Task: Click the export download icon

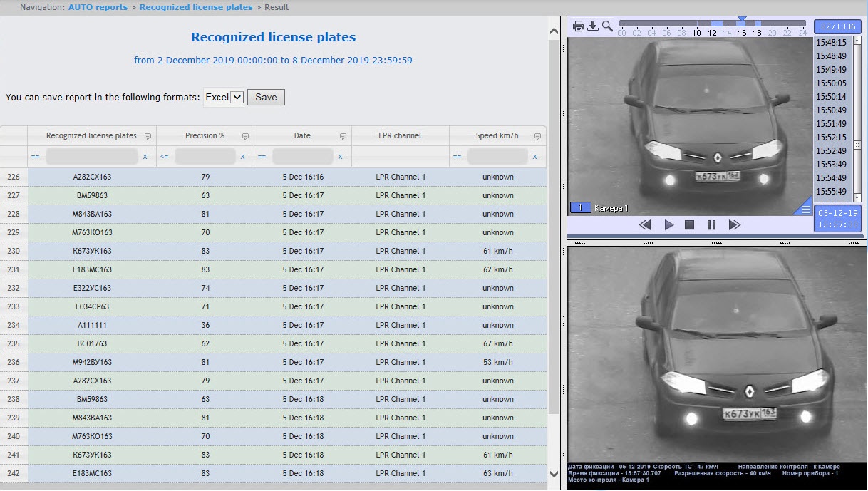Action: pos(593,26)
